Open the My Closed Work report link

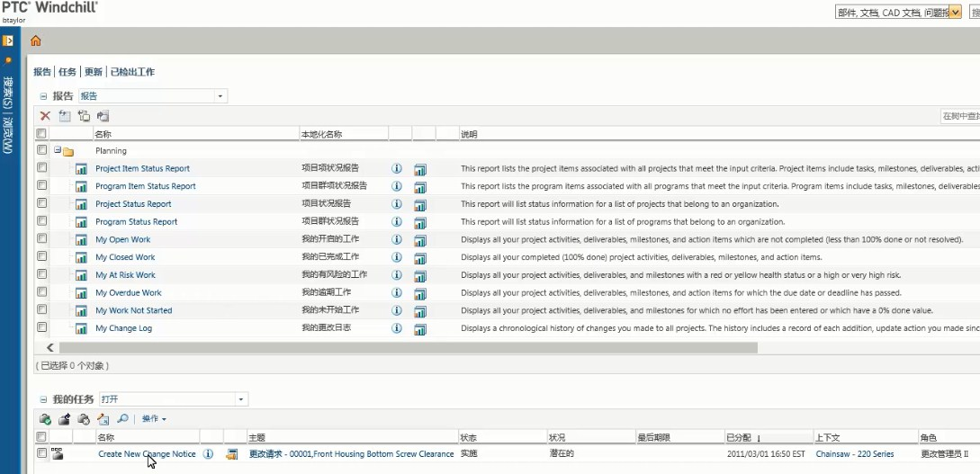point(125,257)
